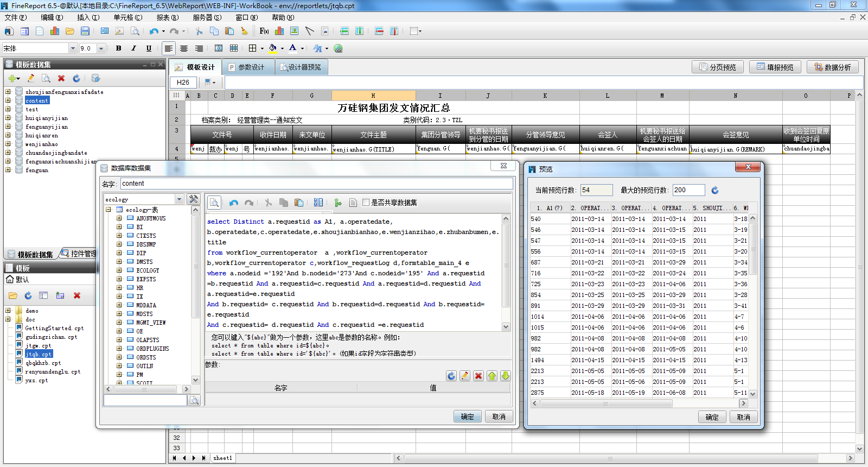Click 取消 in 预览 dialog
Screen dimensions: 868x467
[744, 417]
